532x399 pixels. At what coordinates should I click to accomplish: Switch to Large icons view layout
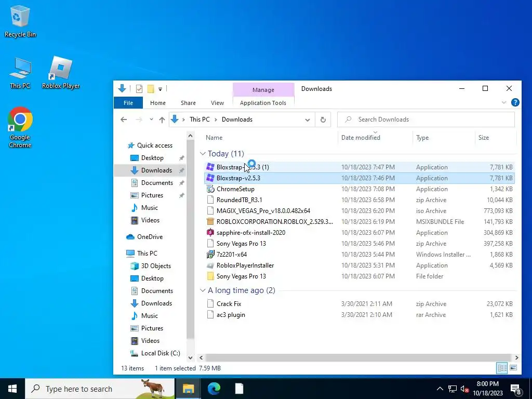[513, 368]
